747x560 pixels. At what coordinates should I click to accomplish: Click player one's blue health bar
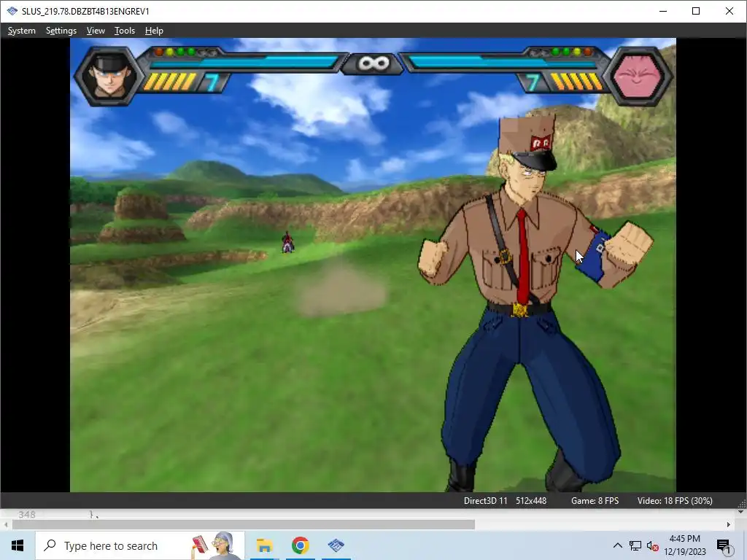point(244,63)
